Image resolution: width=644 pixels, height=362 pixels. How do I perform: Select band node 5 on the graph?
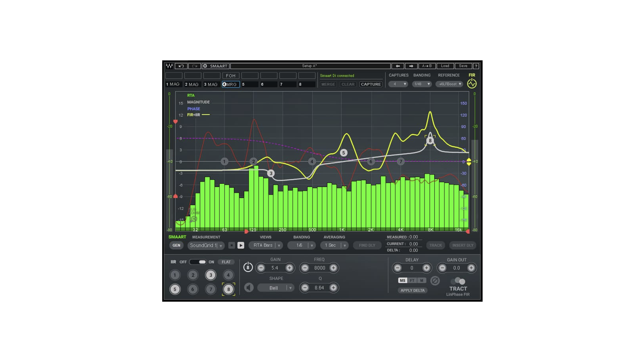[x=343, y=153]
